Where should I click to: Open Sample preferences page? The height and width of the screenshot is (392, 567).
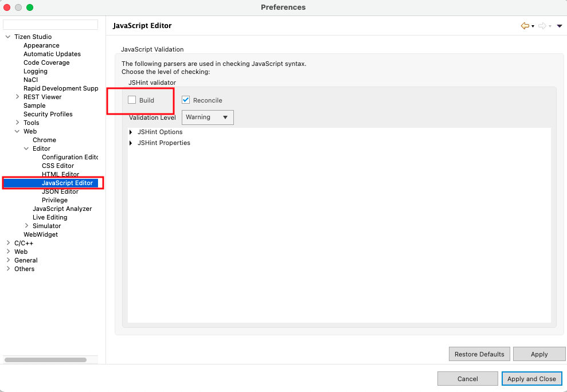click(x=34, y=105)
